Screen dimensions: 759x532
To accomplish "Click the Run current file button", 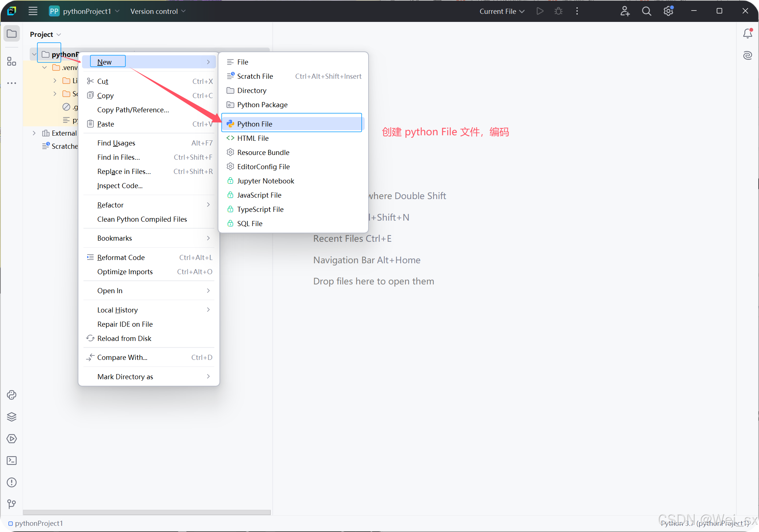I will tap(540, 11).
